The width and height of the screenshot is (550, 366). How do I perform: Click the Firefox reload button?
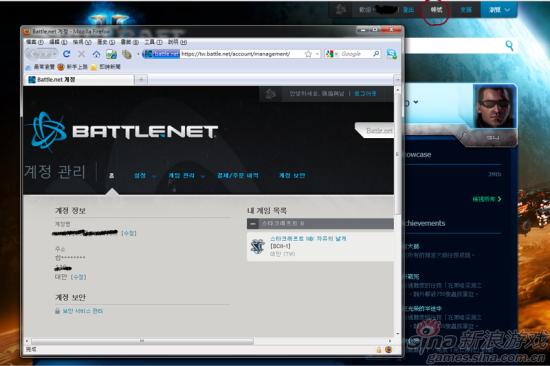coord(66,54)
